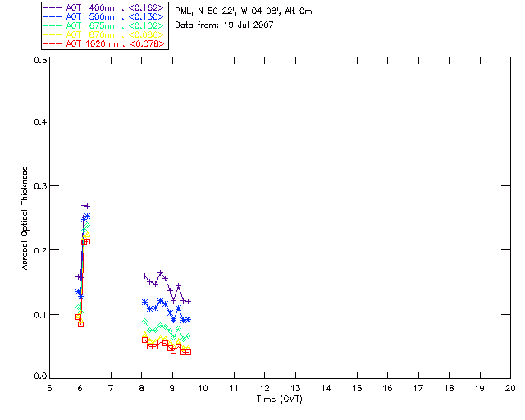Screen dimensions: 525x420
Task: Click the x-axis tick label 10
Action: coord(203,388)
